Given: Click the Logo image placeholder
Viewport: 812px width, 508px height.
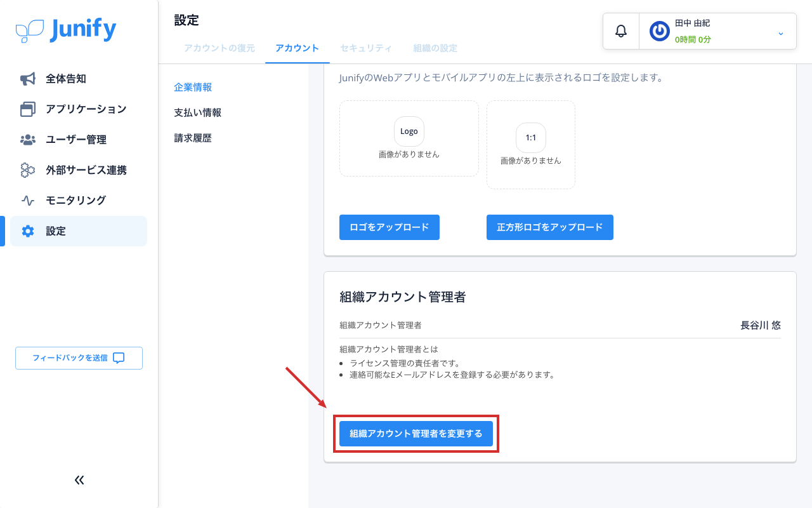Looking at the screenshot, I should point(409,138).
